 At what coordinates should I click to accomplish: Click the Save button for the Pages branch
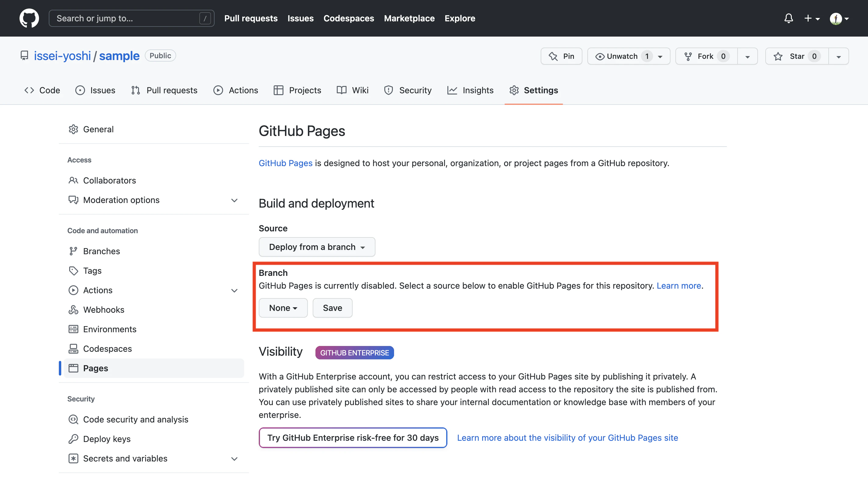click(x=332, y=308)
